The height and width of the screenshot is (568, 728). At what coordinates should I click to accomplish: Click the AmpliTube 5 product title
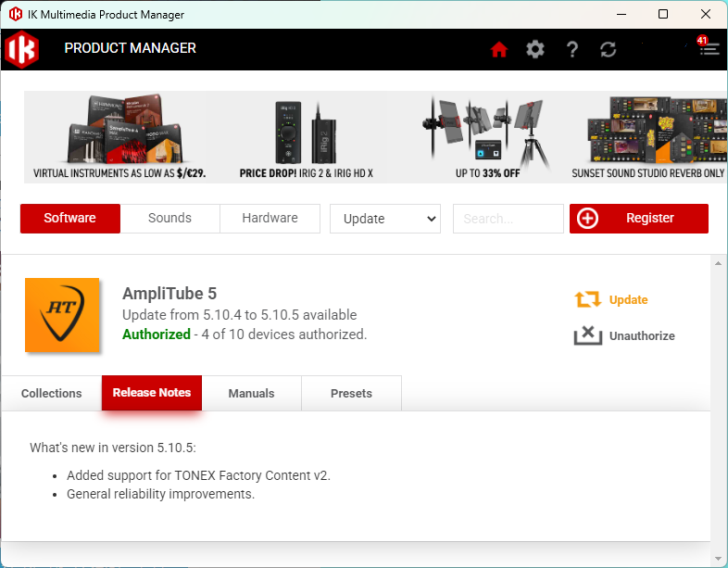tap(169, 294)
